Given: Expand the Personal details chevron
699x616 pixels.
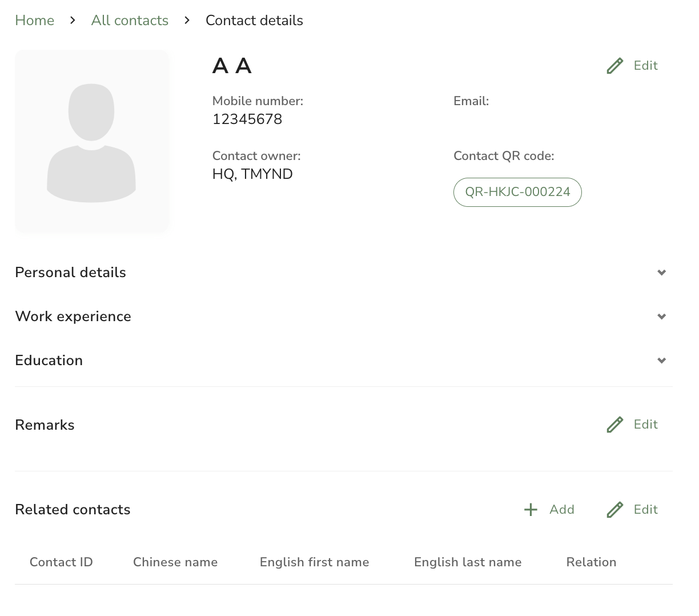Looking at the screenshot, I should (x=661, y=273).
